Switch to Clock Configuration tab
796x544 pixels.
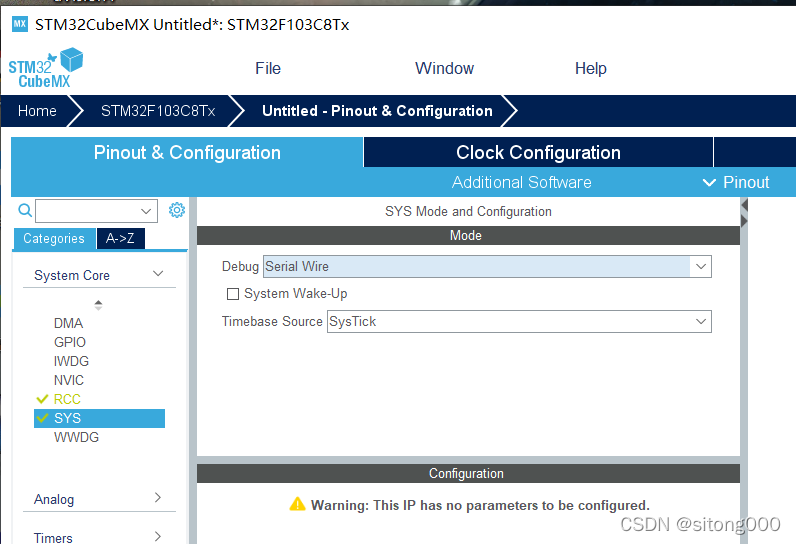pos(538,152)
